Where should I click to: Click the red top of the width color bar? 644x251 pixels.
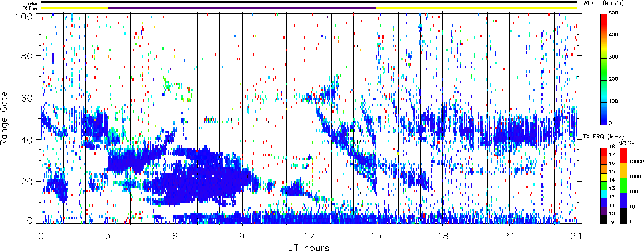[604, 18]
